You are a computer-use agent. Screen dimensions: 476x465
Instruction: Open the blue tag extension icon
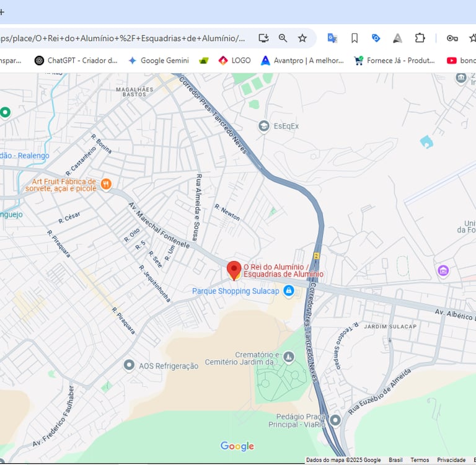click(376, 38)
